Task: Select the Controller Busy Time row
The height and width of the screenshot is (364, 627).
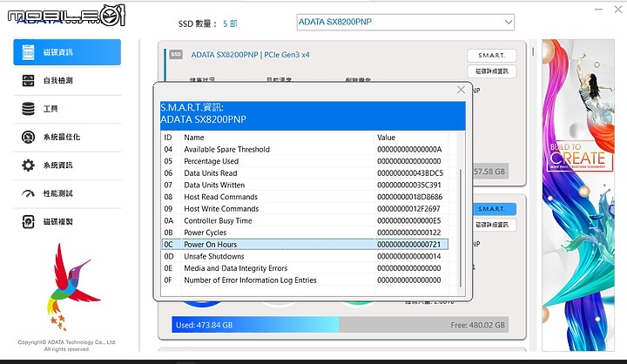Action: click(305, 220)
